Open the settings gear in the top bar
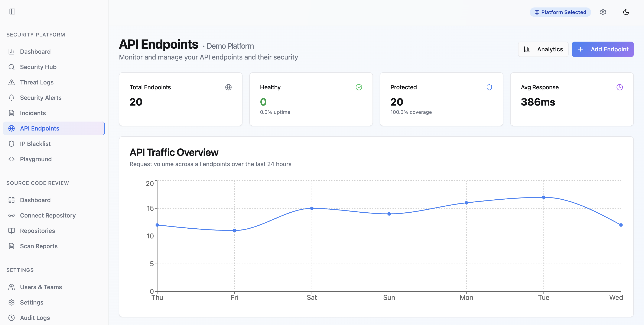This screenshot has width=644, height=325. (x=603, y=12)
